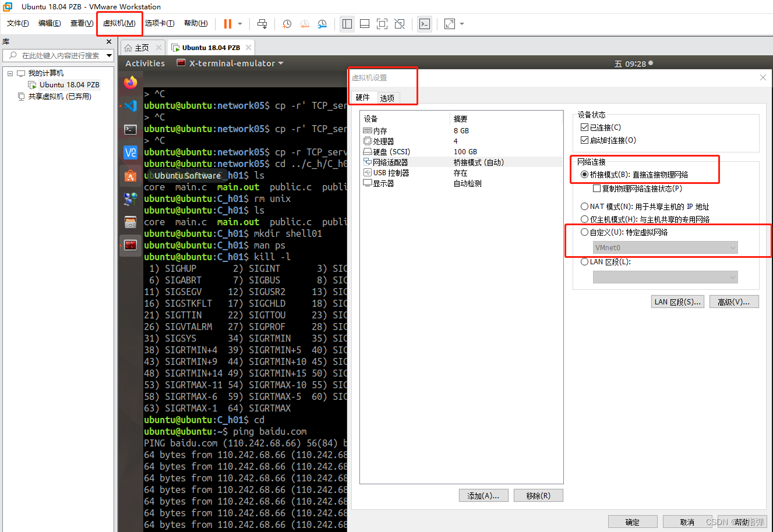The width and height of the screenshot is (773, 532).
Task: Select 内存 memory device row
Action: tap(461, 131)
